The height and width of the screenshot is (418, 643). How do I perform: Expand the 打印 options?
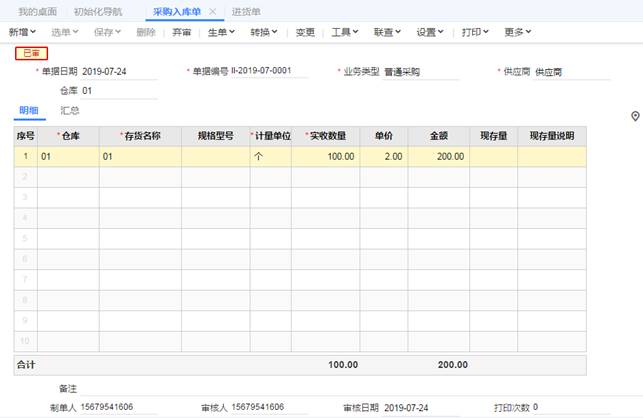tap(476, 32)
